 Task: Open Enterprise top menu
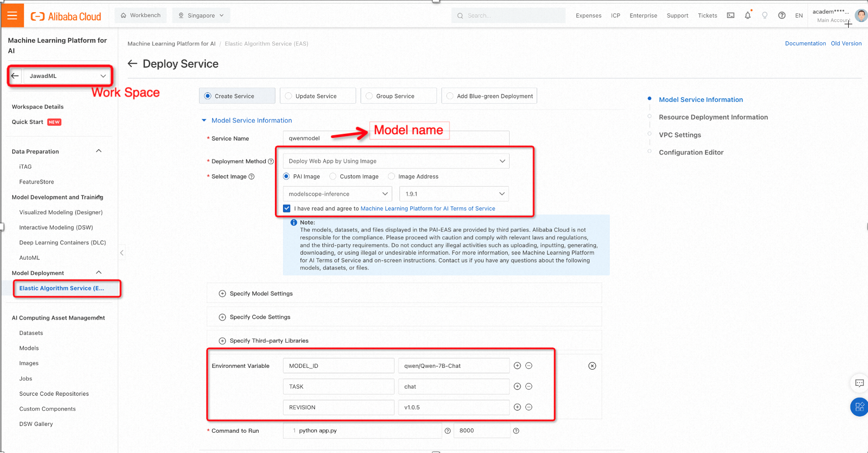[x=643, y=15]
